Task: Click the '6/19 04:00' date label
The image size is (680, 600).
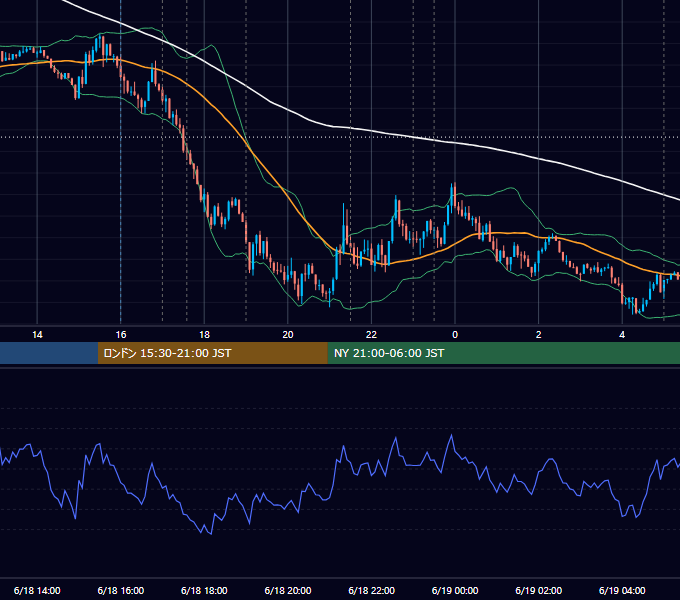Action: [x=622, y=590]
